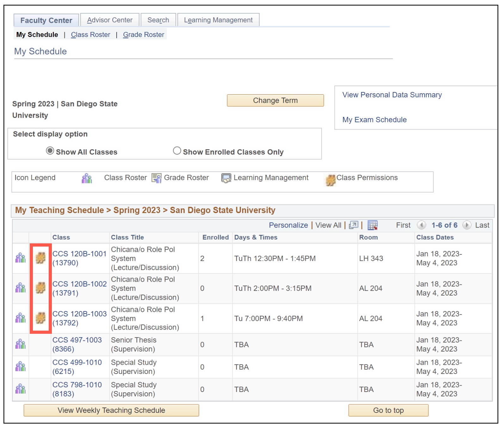Click 'TuTh 2:00PM - 3:15PM' cell
This screenshot has height=428, width=504.
coord(295,288)
